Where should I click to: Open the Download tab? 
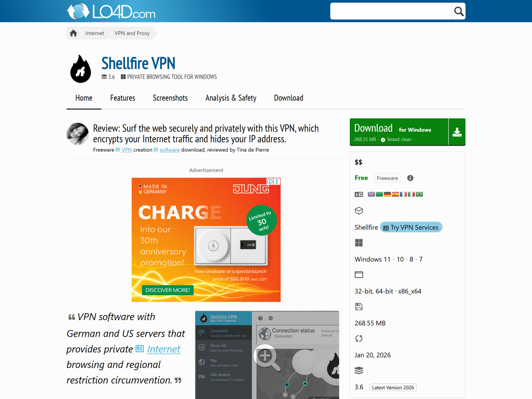[289, 98]
